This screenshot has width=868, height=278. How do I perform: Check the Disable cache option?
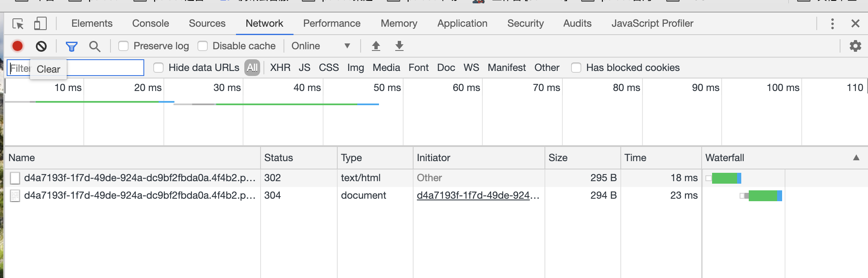tap(203, 46)
